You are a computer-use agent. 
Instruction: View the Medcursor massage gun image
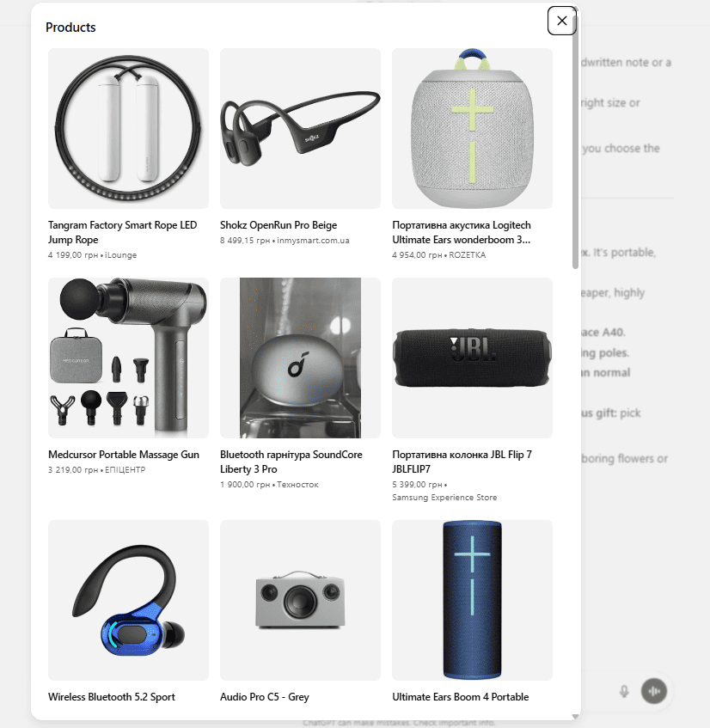click(x=128, y=358)
